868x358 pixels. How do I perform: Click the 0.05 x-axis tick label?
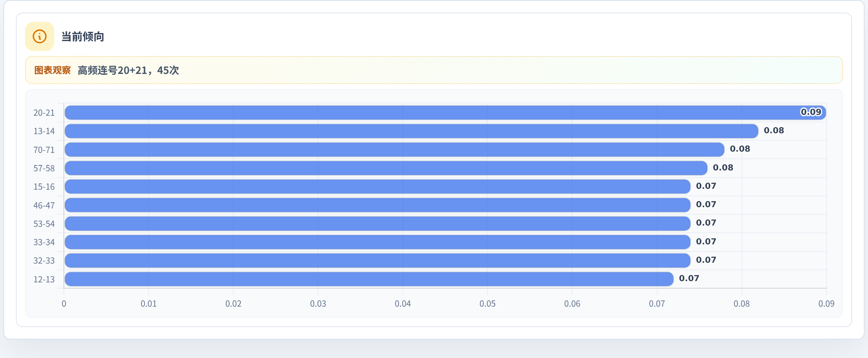[x=487, y=304]
